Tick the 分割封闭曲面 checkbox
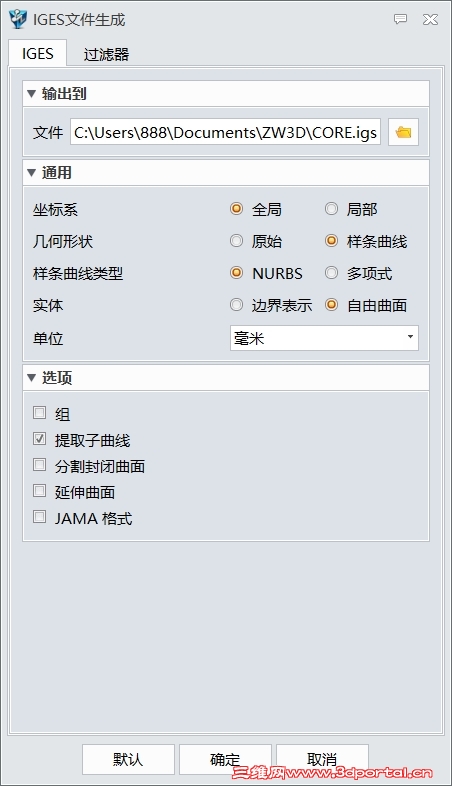 [x=40, y=465]
